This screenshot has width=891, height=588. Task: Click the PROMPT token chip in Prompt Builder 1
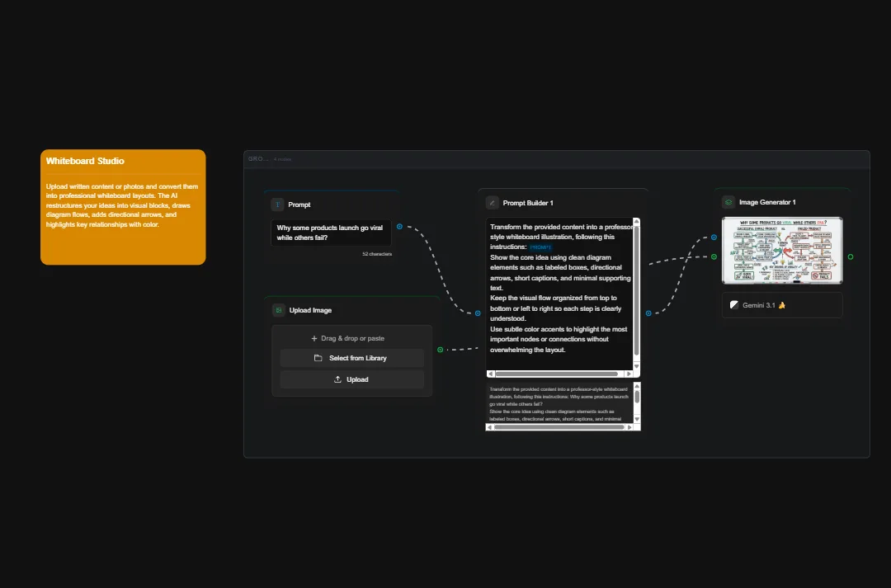coord(540,247)
